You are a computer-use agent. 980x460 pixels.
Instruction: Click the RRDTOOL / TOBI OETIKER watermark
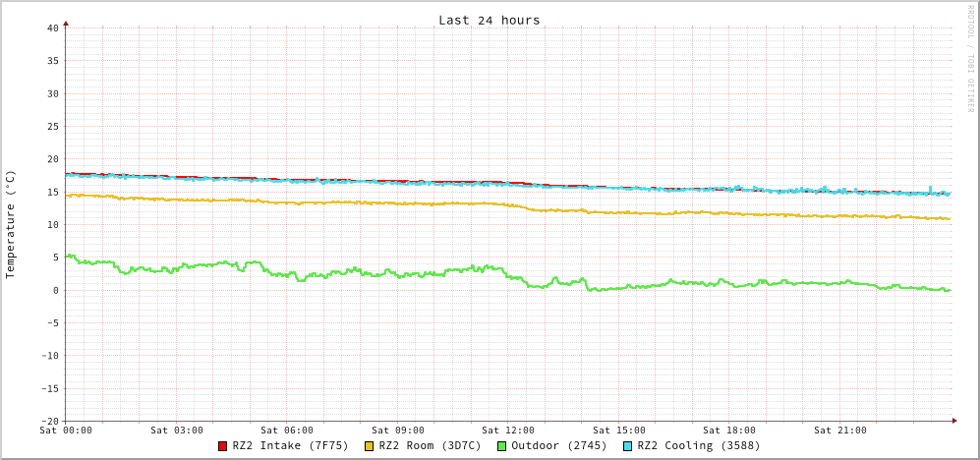[969, 59]
